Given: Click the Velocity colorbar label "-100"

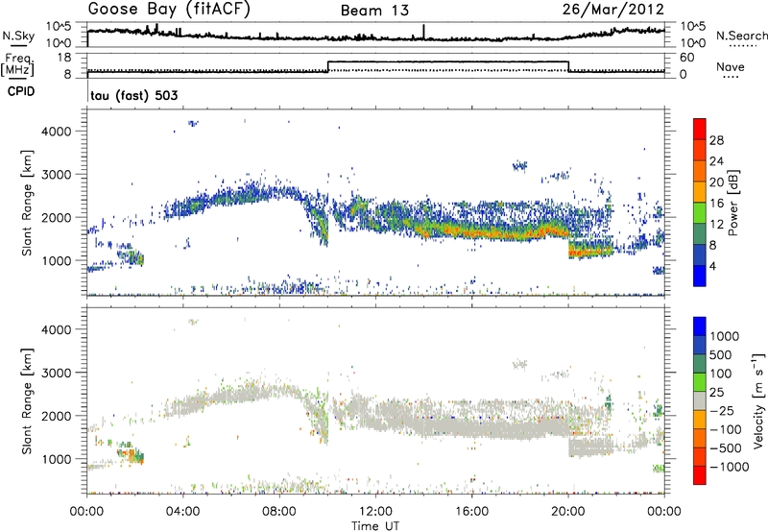Looking at the screenshot, I should [726, 429].
